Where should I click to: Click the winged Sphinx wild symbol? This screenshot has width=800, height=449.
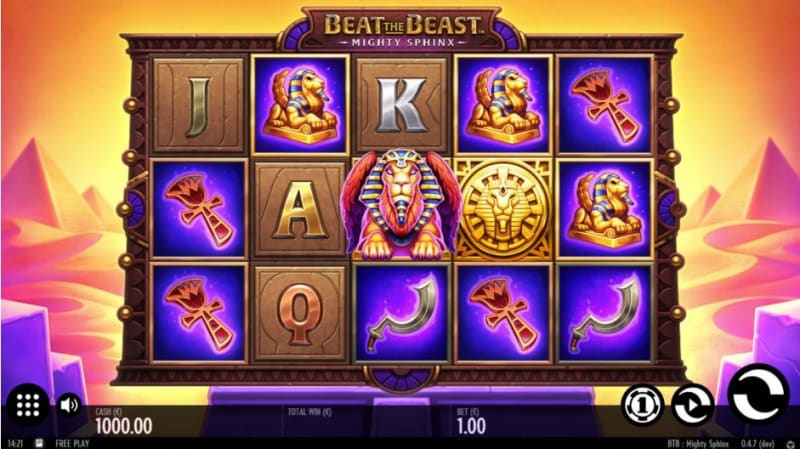coord(402,204)
